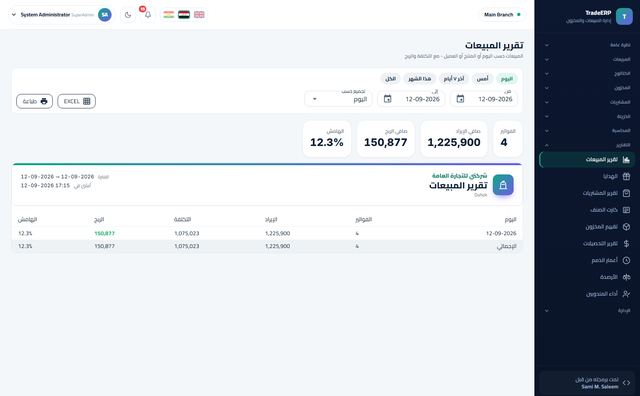Screen dimensions: 640x396
Task: Click the company store logo in report header
Action: 503,185
